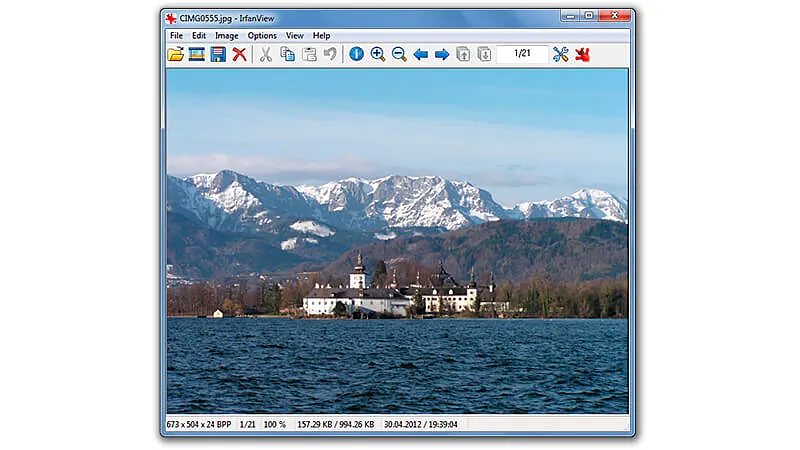The width and height of the screenshot is (800, 450).
Task: Open the Help menu
Action: [x=321, y=35]
